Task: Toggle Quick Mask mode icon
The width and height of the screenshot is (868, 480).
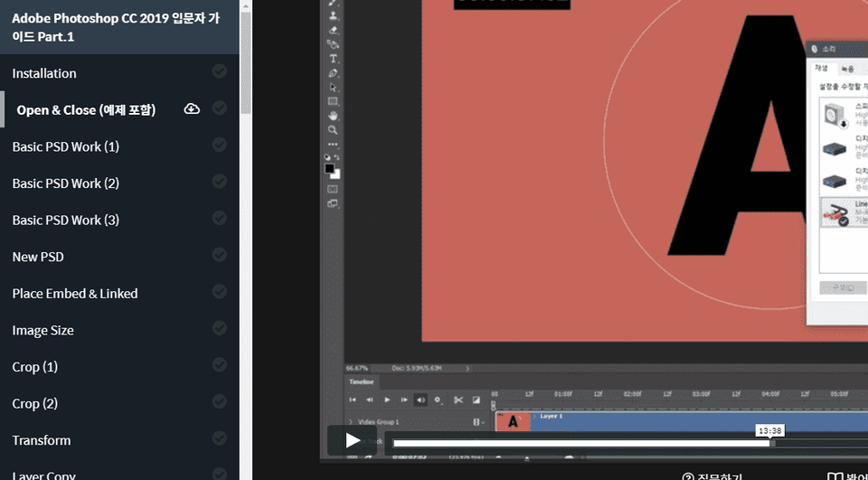Action: click(333, 189)
